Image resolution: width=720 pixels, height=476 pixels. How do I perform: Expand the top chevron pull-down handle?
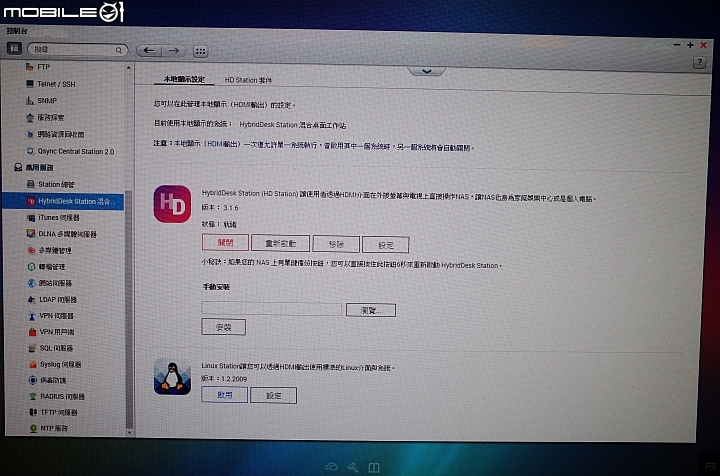427,71
